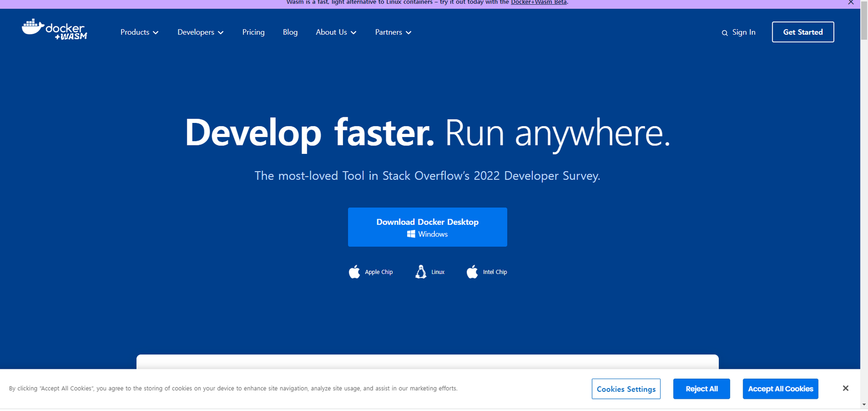Click the search magnifier icon
The width and height of the screenshot is (868, 411).
pyautogui.click(x=724, y=33)
